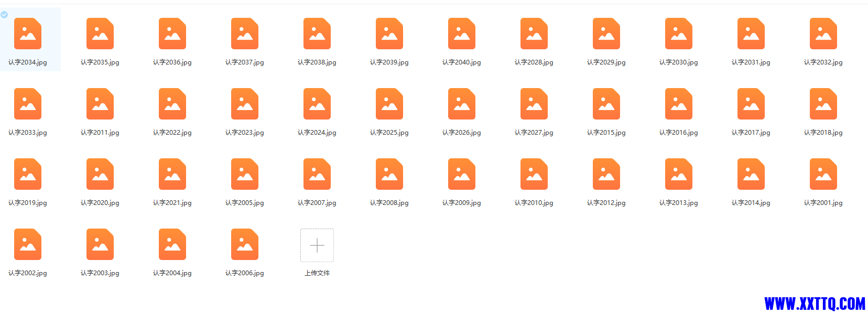Click the file name 认字2013.jpg
The image size is (868, 314).
coord(679,203)
